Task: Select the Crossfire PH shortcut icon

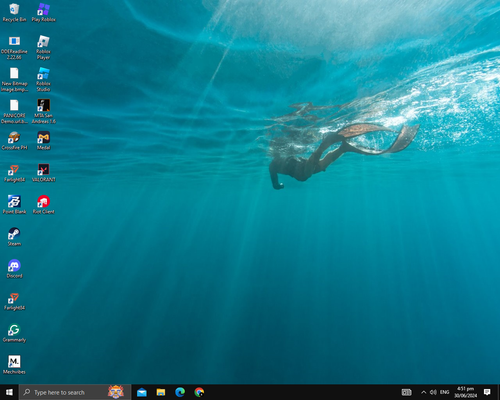Action: [x=14, y=141]
